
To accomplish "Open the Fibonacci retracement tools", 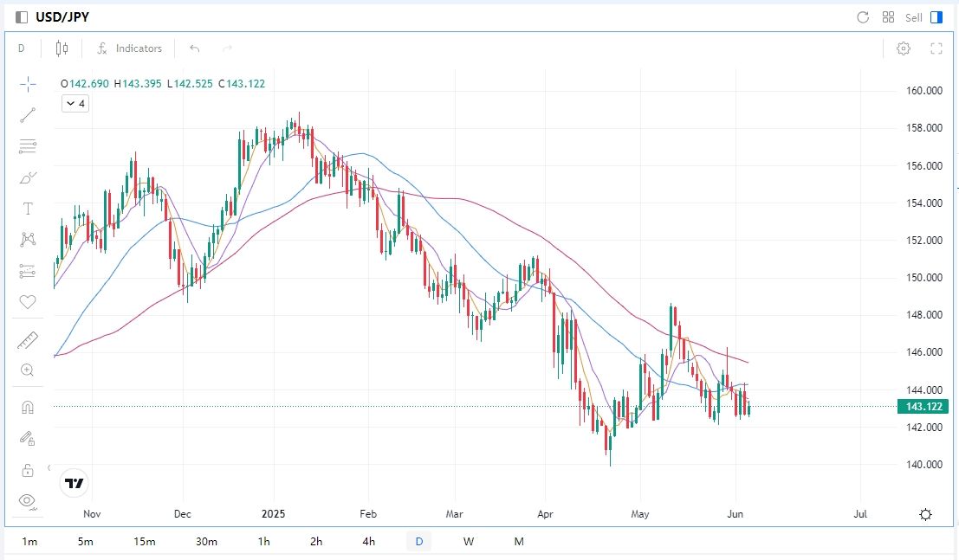I will tap(28, 146).
